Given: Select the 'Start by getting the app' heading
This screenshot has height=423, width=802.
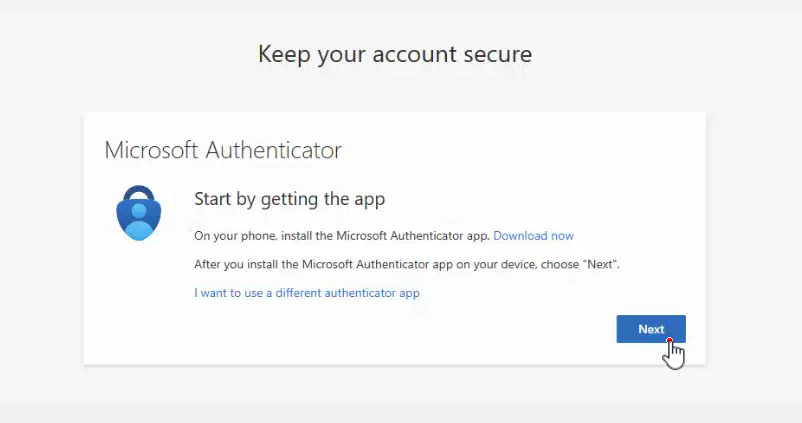Looking at the screenshot, I should pos(289,199).
